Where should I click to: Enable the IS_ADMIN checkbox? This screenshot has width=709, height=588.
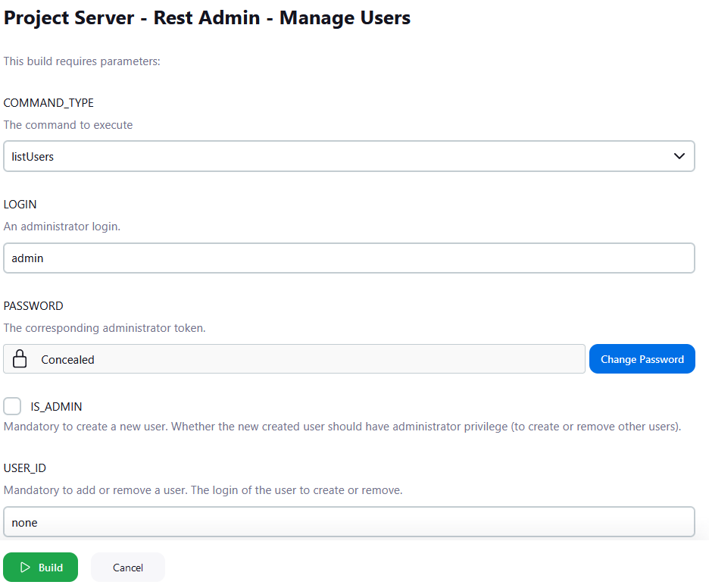click(x=12, y=406)
